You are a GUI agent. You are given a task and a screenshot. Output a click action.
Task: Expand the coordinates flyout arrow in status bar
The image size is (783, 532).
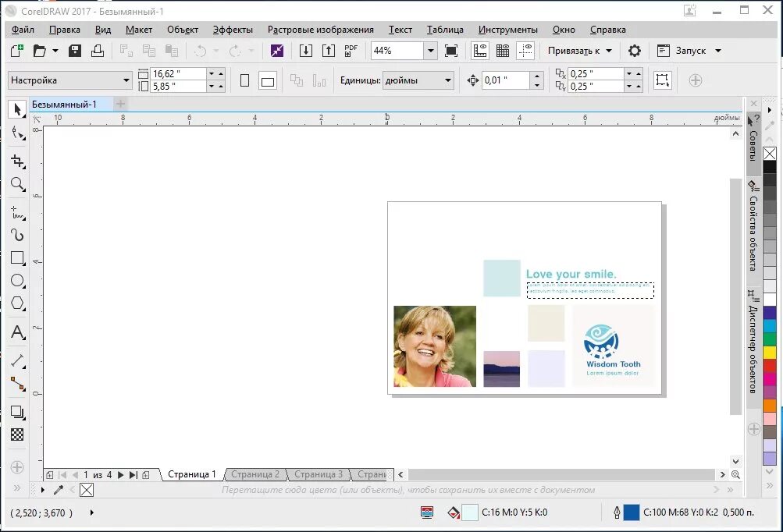pos(92,512)
